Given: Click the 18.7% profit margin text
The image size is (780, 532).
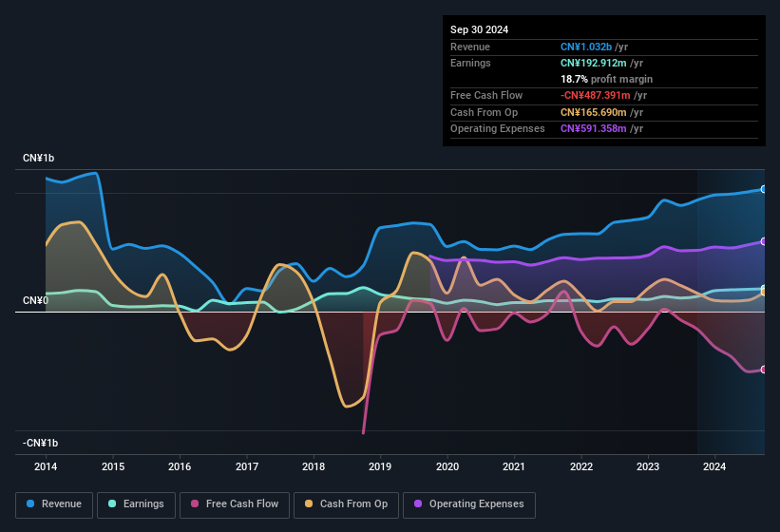Looking at the screenshot, I should tap(606, 79).
